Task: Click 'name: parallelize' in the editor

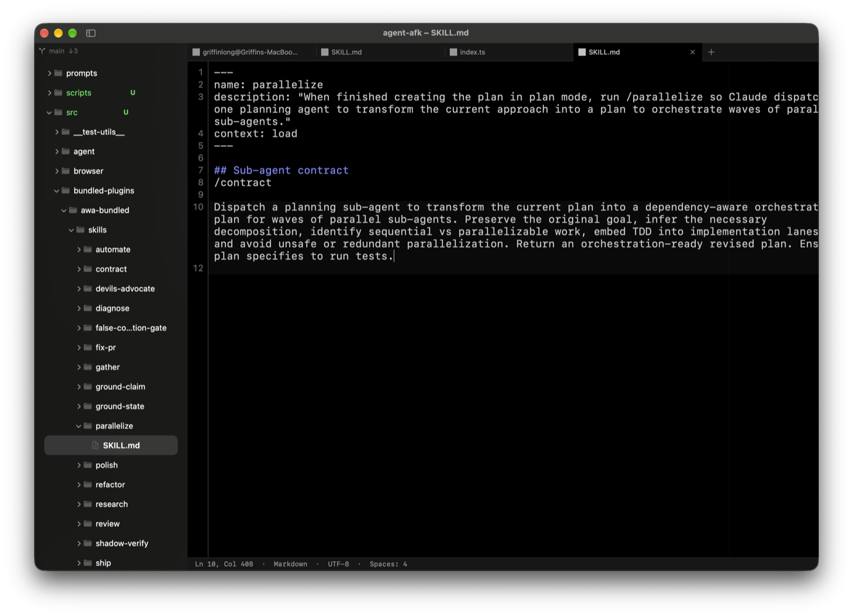Action: [268, 85]
